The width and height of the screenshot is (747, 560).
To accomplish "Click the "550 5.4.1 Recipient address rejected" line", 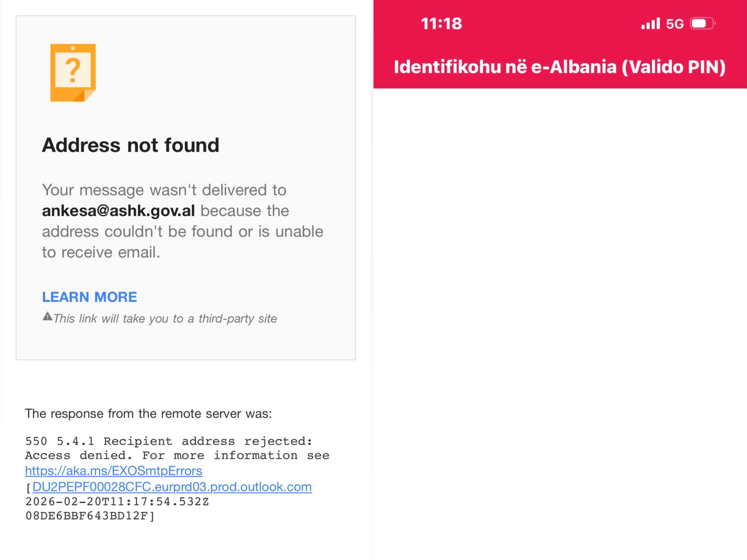I will click(169, 441).
